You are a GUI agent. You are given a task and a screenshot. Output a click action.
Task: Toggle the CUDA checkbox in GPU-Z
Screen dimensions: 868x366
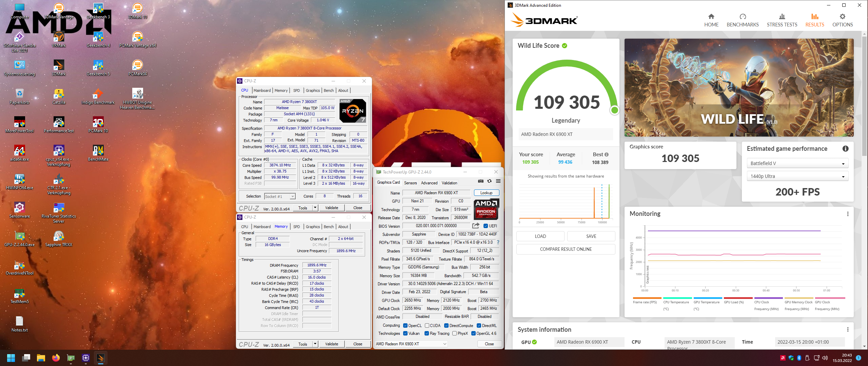coord(427,326)
